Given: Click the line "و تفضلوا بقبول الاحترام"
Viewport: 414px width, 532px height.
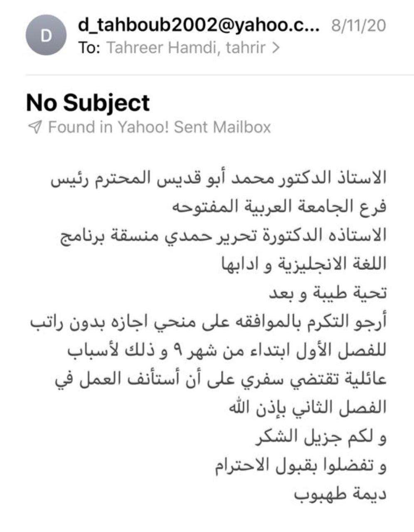Looking at the screenshot, I should click(x=301, y=466).
